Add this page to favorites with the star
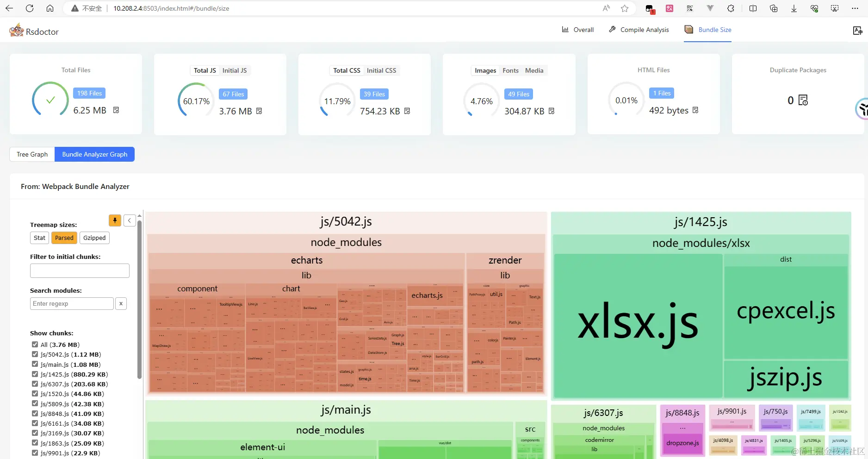Image resolution: width=868 pixels, height=459 pixels. 625,8
